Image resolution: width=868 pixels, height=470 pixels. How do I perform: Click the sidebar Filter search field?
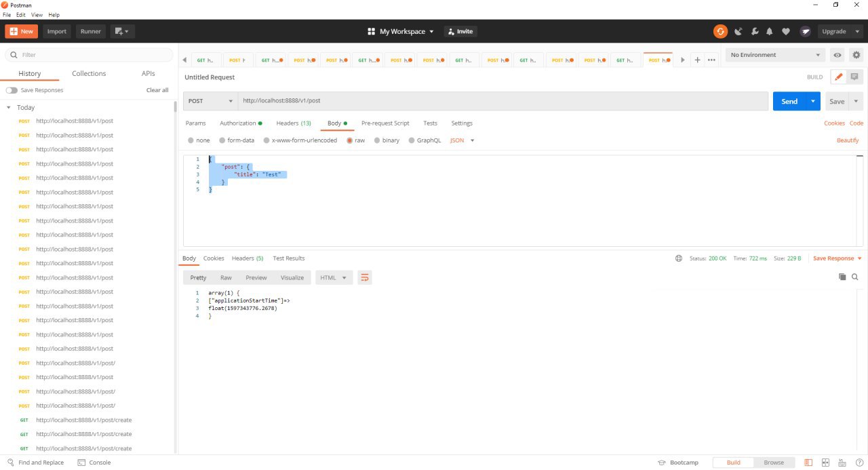pyautogui.click(x=88, y=55)
